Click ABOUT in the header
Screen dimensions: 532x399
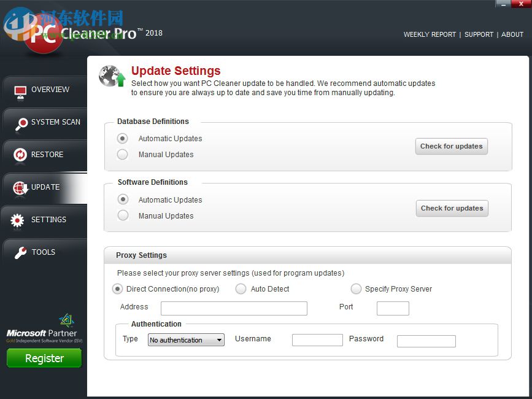[x=512, y=34]
